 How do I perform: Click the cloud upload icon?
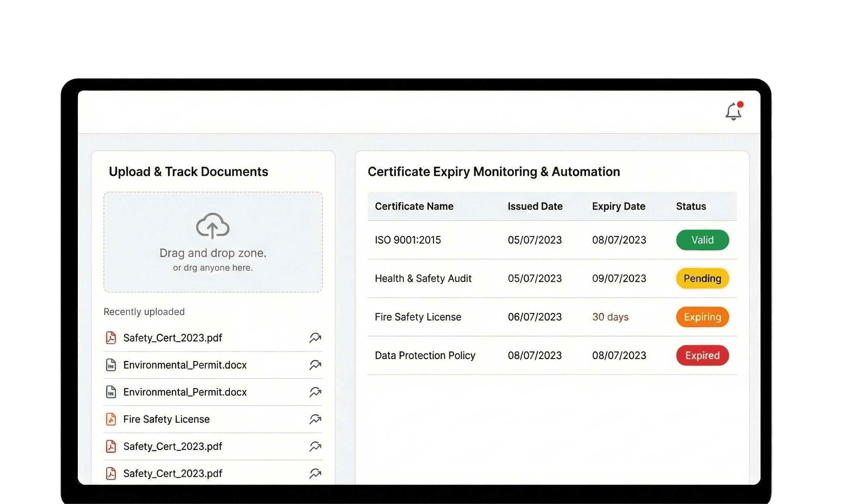(x=212, y=226)
